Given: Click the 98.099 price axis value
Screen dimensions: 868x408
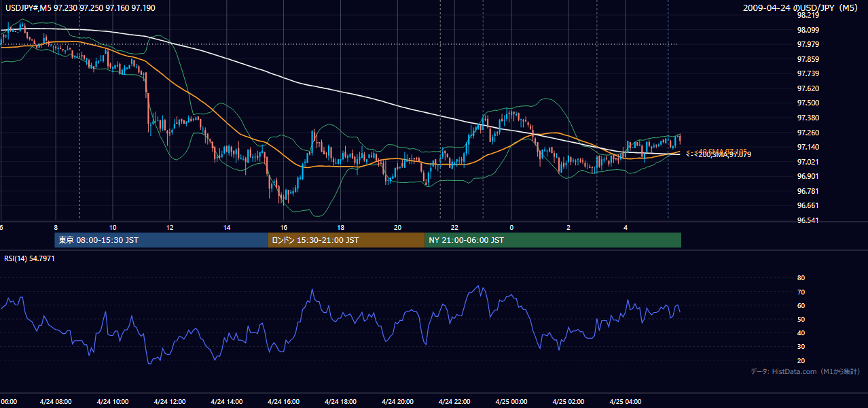Looking at the screenshot, I should [x=808, y=30].
